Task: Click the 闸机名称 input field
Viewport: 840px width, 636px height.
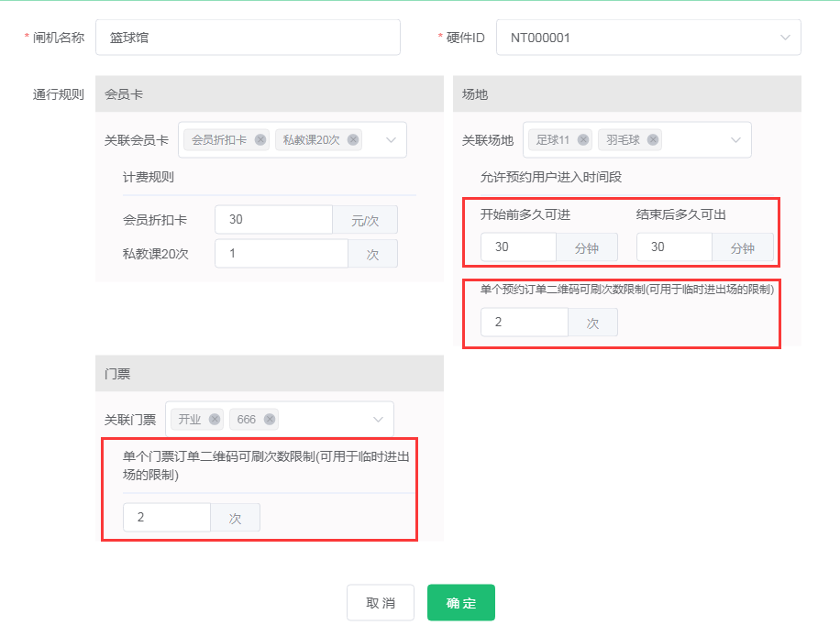Action: pos(248,38)
